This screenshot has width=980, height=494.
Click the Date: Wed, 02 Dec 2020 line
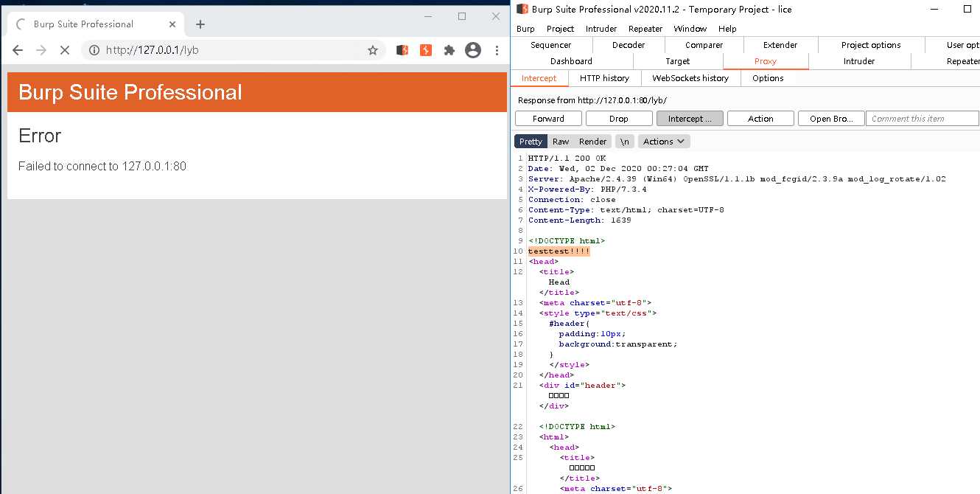point(618,169)
